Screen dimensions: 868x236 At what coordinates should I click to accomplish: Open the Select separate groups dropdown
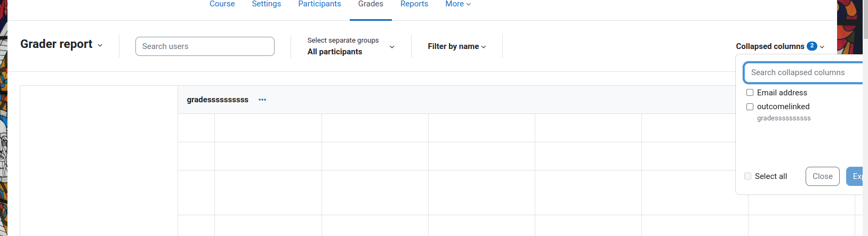[351, 46]
